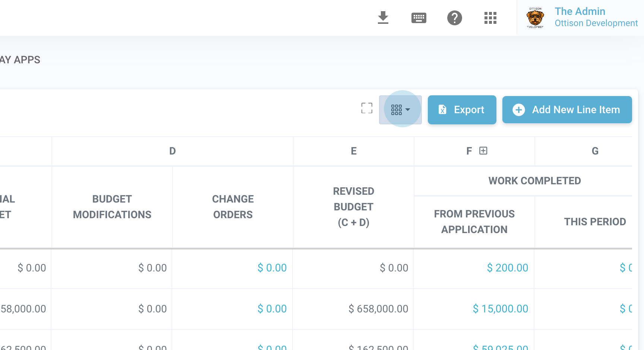
Task: Click the Revised Budget (C + D) header
Action: point(353,207)
